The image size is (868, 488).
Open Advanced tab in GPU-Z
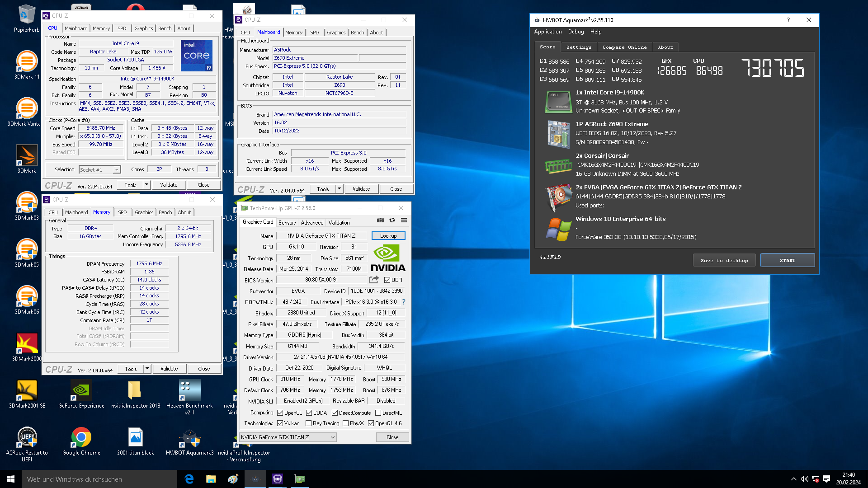coord(312,223)
